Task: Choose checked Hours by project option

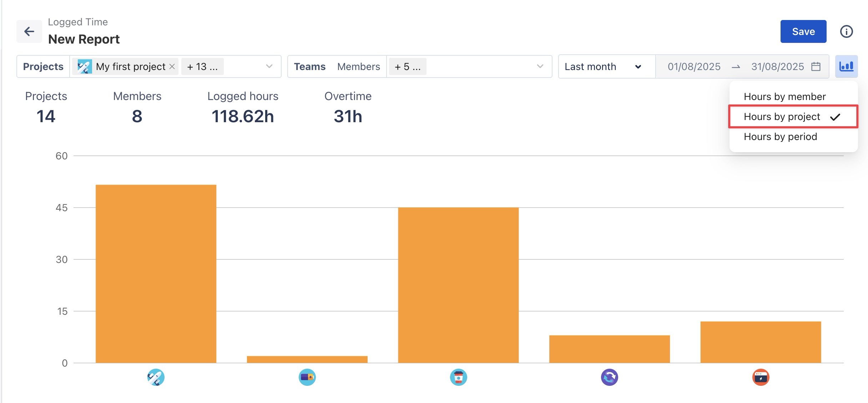Action: pos(782,116)
